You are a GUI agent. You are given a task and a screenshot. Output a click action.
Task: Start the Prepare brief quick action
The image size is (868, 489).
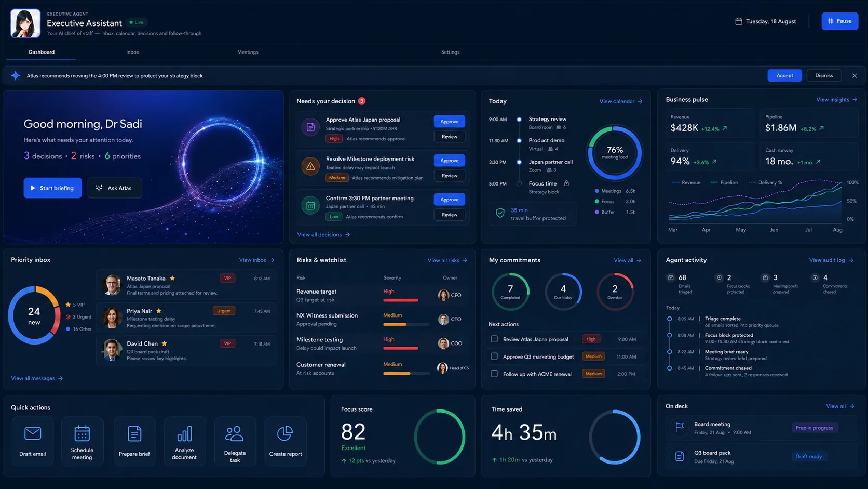tap(134, 441)
